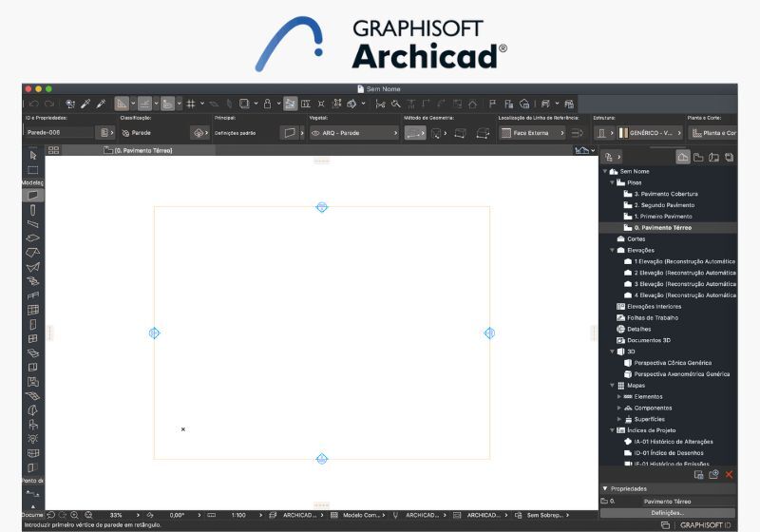The height and width of the screenshot is (532, 760).
Task: Select Folhas de Trabalho in the Navigator
Action: click(x=653, y=318)
